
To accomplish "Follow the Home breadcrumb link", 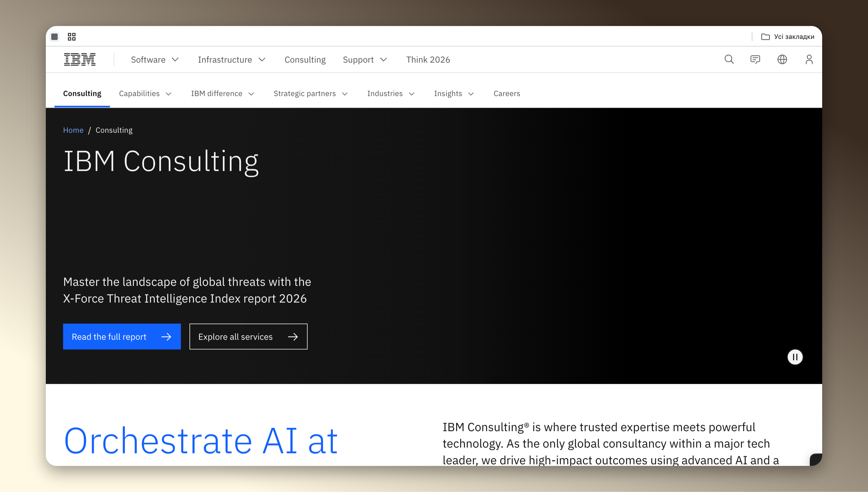I will point(73,130).
